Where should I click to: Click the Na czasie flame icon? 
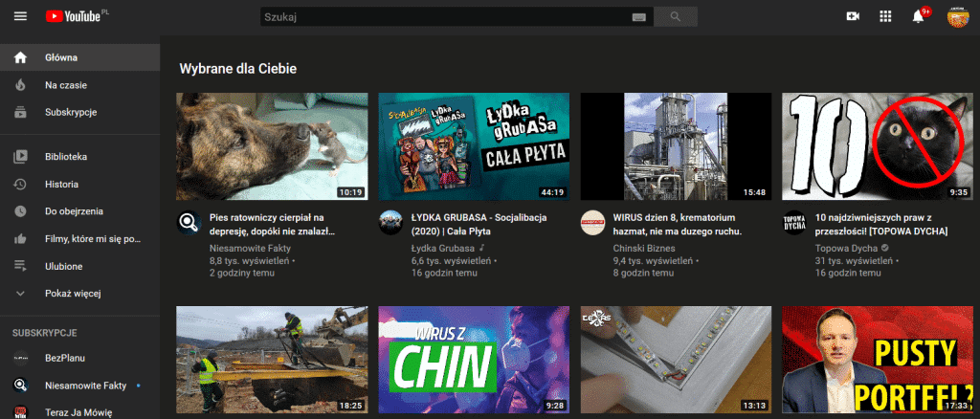point(21,85)
